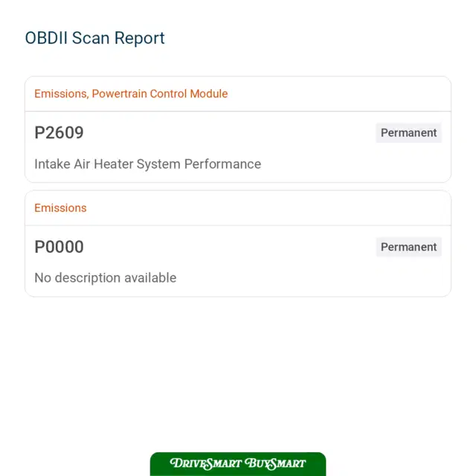Click the word Emissions in the first card header
476x476 pixels.
(61, 94)
